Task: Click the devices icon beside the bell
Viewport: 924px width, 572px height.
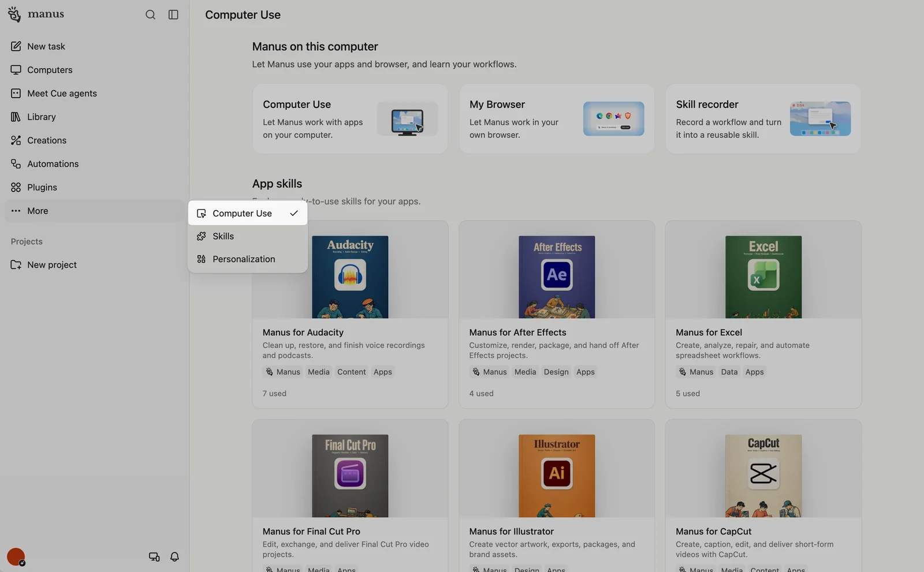Action: 154,557
